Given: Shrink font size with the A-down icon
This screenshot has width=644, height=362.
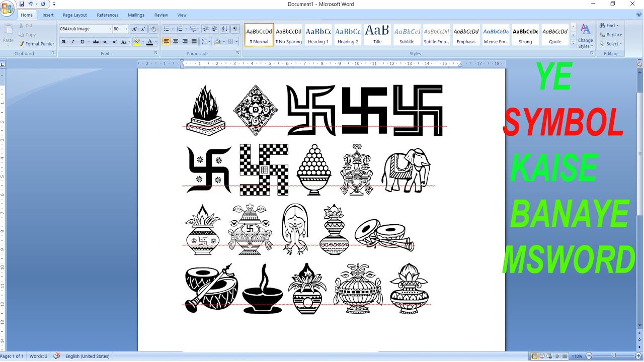Looking at the screenshot, I should tap(143, 29).
